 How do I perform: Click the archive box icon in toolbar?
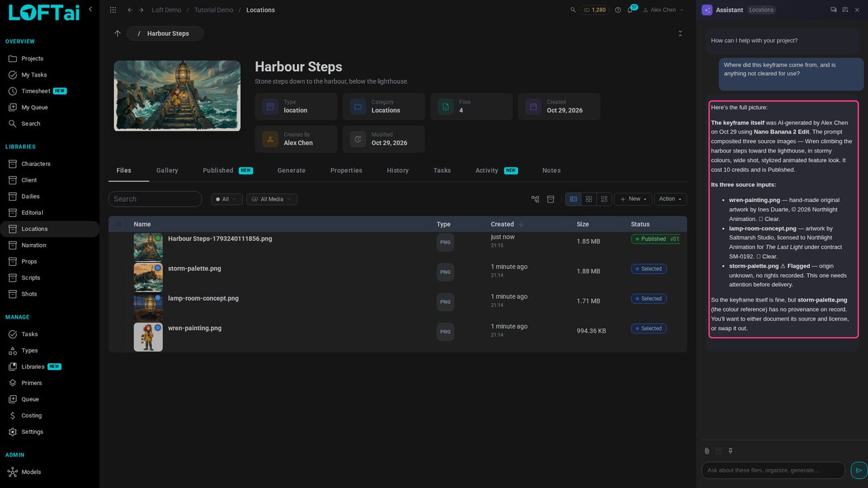pos(551,199)
